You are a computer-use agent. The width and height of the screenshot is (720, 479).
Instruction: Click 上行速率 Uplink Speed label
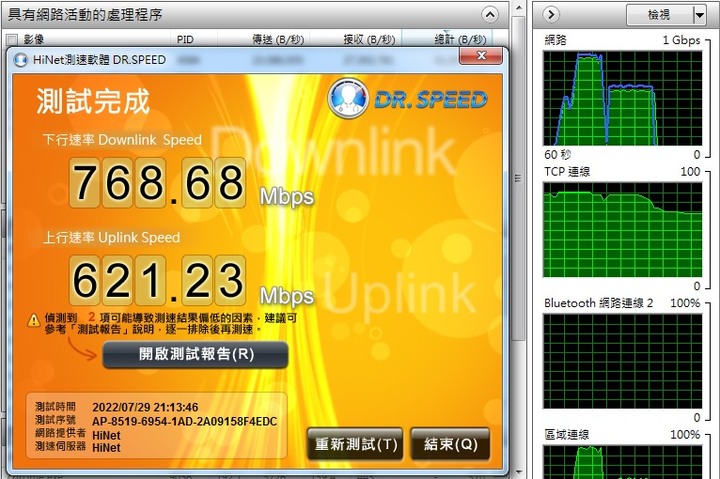(111, 237)
